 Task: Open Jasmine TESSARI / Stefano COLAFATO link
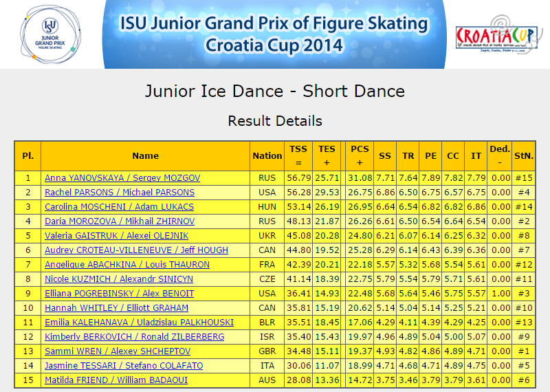click(124, 365)
